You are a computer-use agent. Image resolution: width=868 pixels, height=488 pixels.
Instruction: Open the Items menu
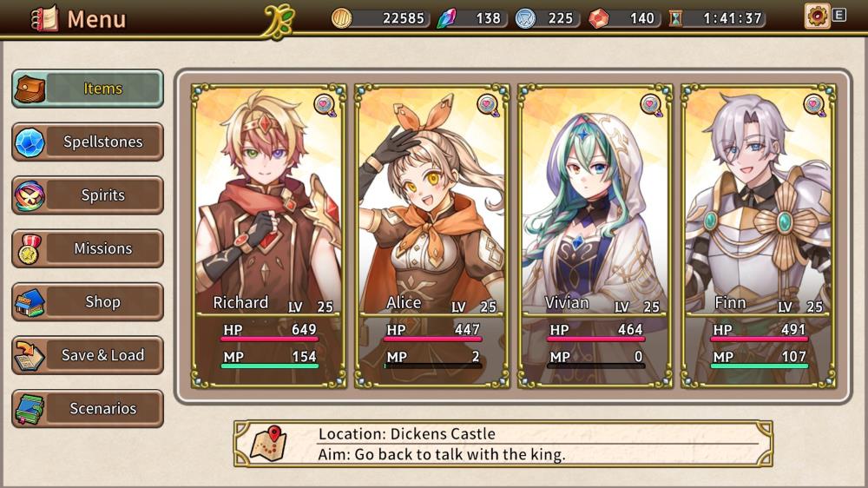click(88, 89)
